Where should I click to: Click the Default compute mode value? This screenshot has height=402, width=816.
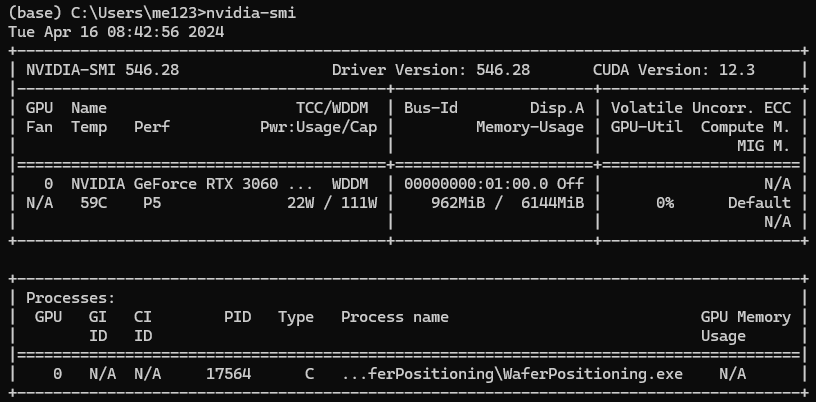pyautogui.click(x=759, y=203)
